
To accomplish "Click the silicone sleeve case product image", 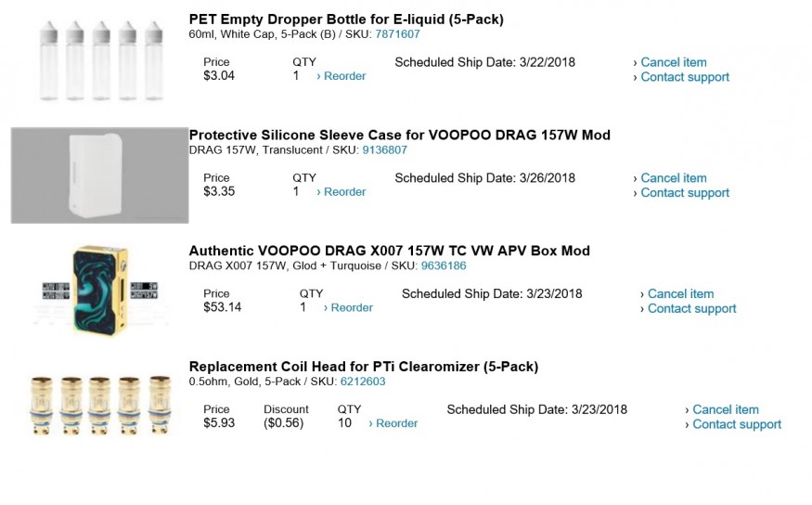I will pyautogui.click(x=99, y=175).
